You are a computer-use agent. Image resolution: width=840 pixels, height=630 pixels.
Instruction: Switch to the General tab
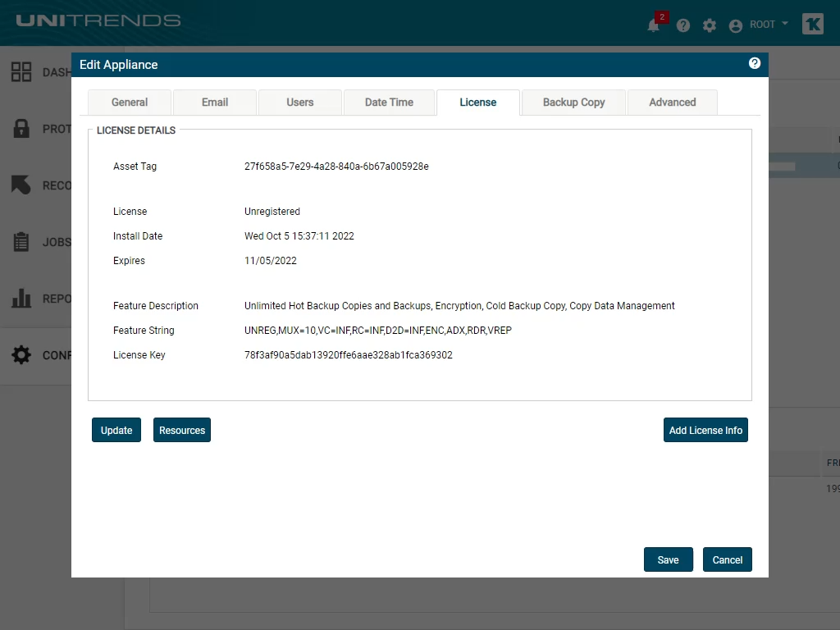pyautogui.click(x=129, y=103)
